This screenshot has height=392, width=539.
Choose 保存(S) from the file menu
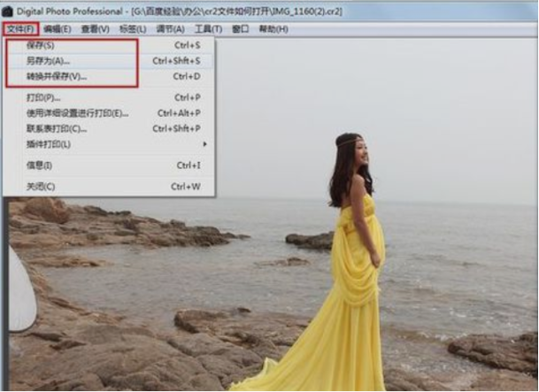pyautogui.click(x=110, y=45)
